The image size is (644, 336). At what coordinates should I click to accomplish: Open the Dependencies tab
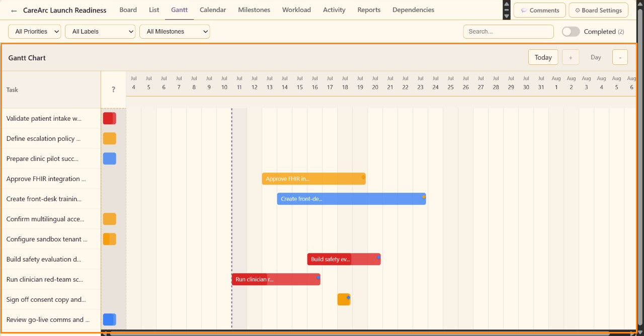pyautogui.click(x=413, y=10)
